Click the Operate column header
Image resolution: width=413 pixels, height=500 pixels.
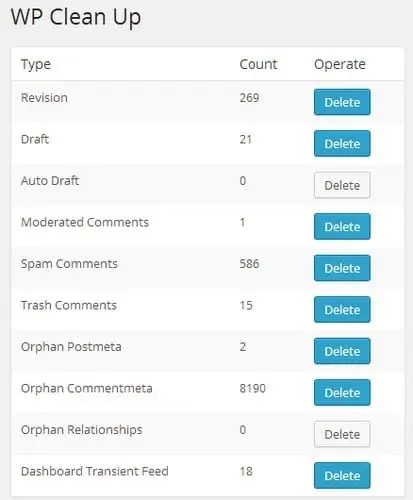(340, 65)
